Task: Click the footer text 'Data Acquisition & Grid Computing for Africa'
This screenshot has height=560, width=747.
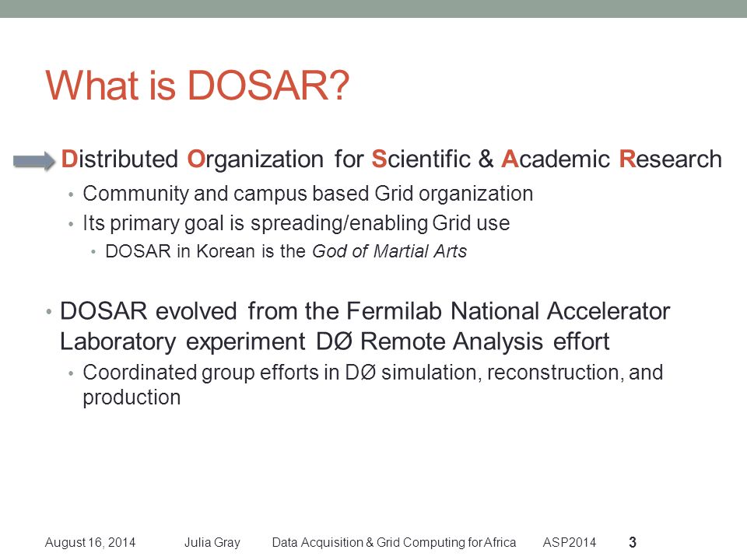Action: (x=394, y=542)
